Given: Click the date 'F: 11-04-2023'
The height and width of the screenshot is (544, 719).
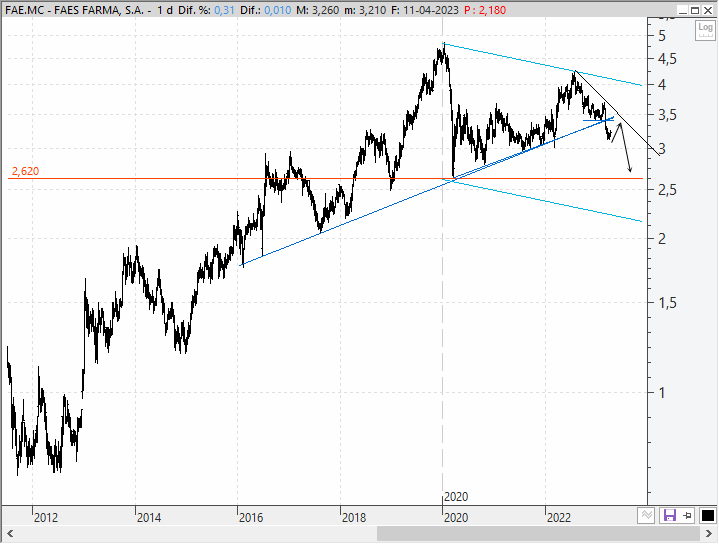Looking at the screenshot, I should click(425, 10).
